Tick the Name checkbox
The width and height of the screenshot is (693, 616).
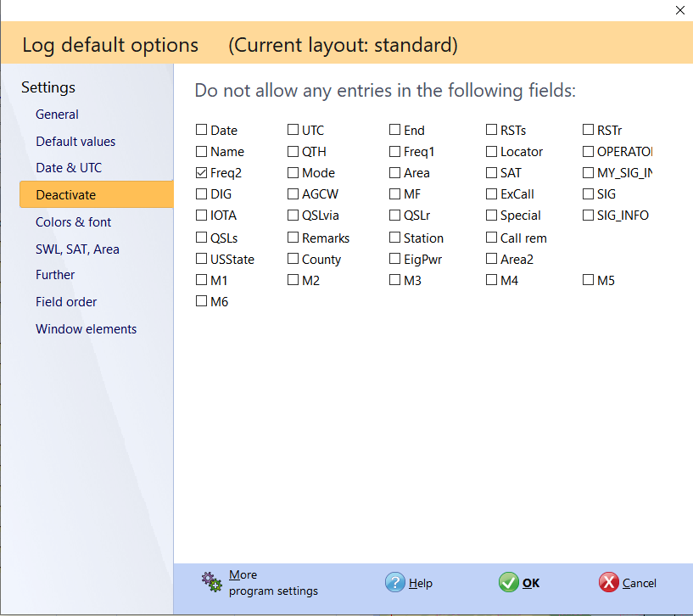pos(202,151)
